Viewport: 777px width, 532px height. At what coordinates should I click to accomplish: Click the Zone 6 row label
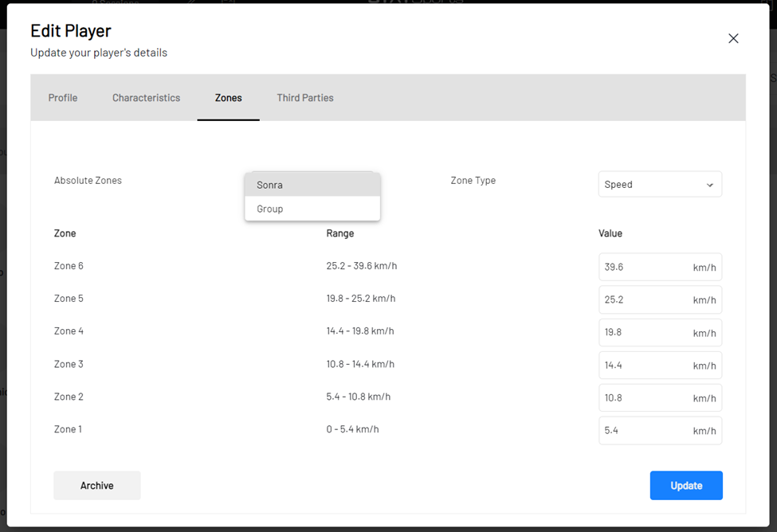69,266
